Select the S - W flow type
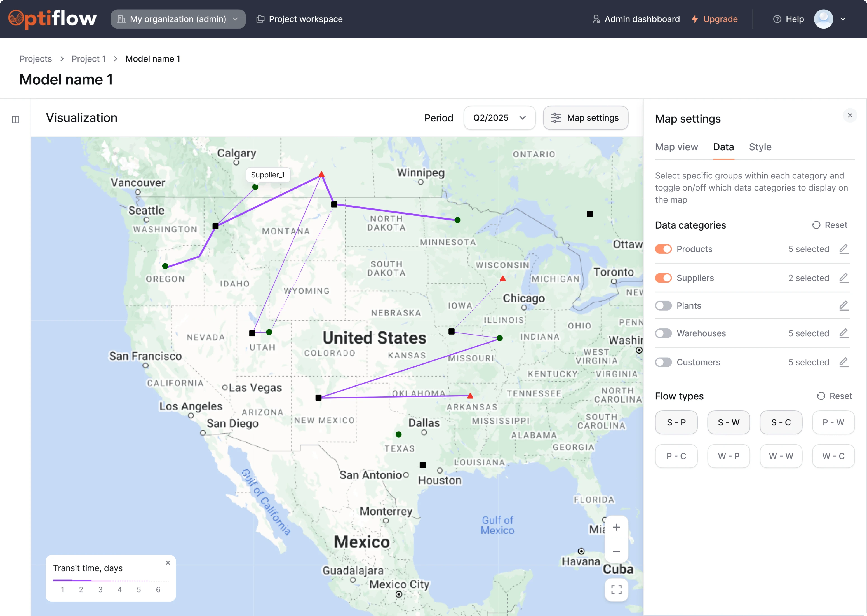Image resolution: width=867 pixels, height=616 pixels. pos(728,422)
